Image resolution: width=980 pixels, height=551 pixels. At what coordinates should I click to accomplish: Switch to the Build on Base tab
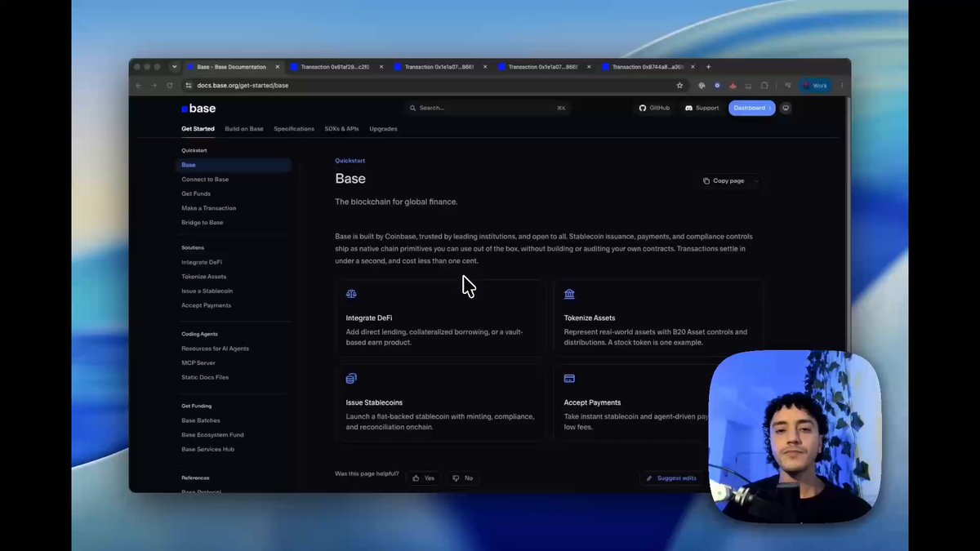coord(244,129)
